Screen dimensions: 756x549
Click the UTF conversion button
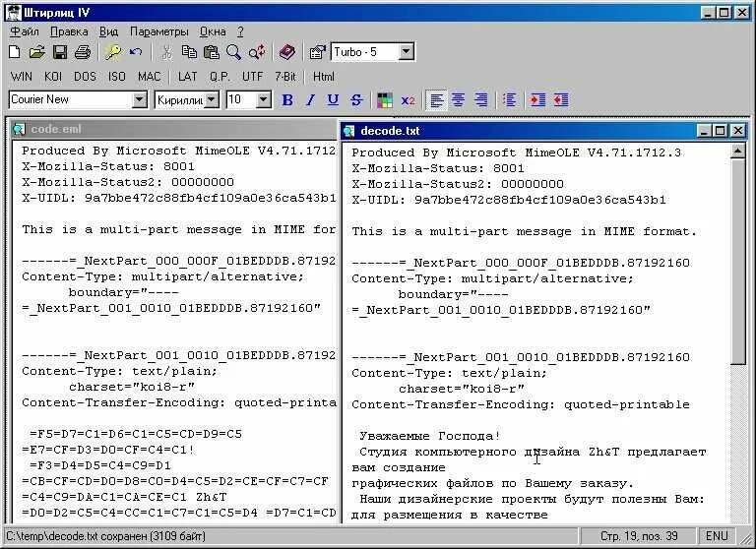tap(252, 77)
